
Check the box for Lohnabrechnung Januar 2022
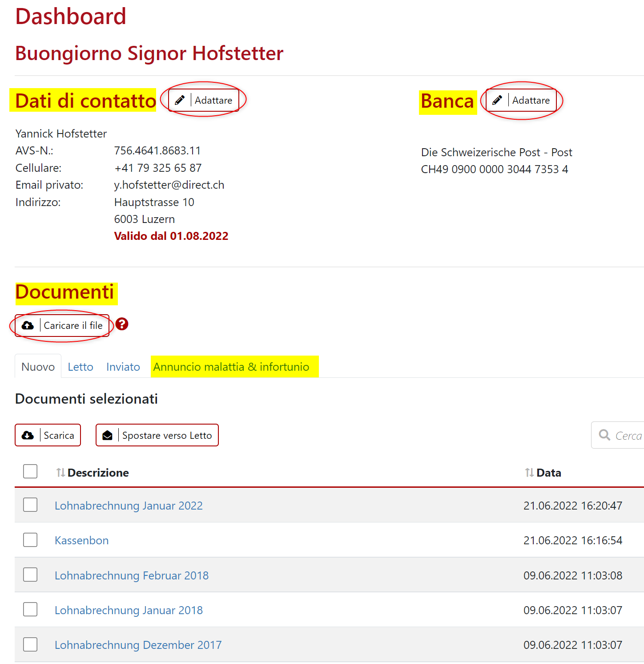[x=30, y=505]
